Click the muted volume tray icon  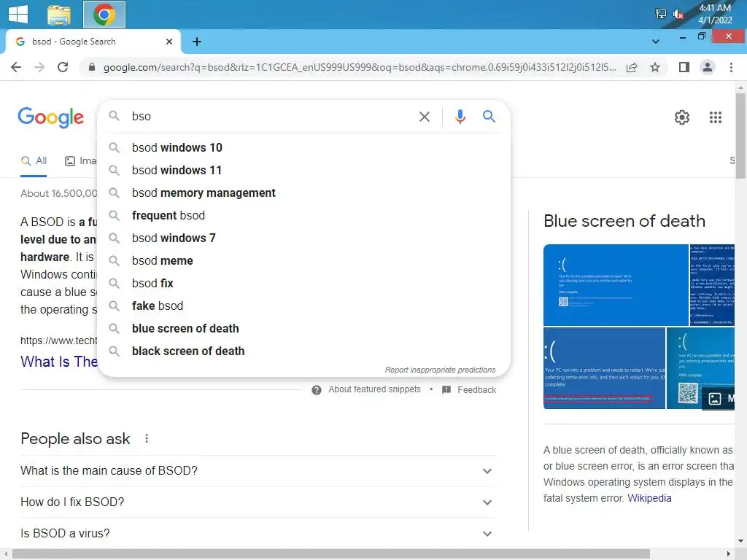pyautogui.click(x=678, y=15)
